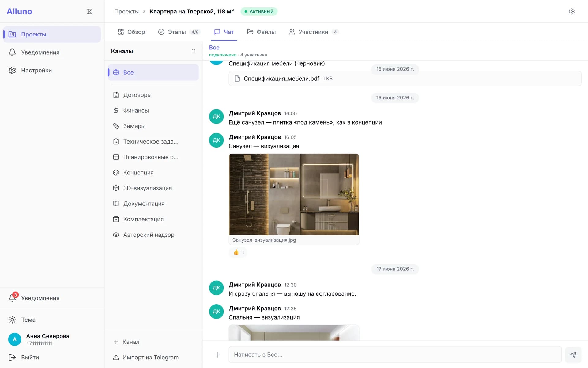Open Проекты in the left sidebar

tap(52, 34)
